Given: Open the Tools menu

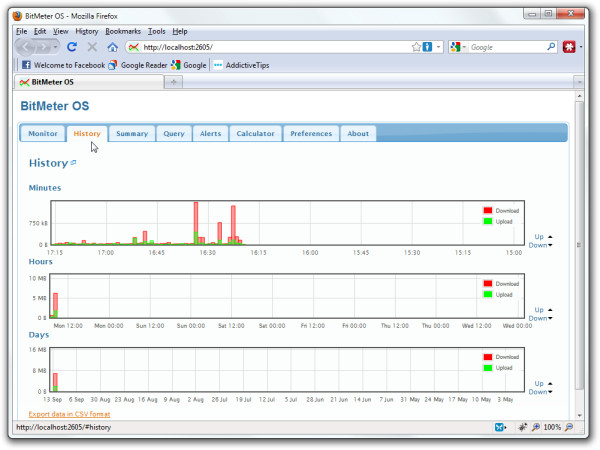Looking at the screenshot, I should pyautogui.click(x=157, y=31).
